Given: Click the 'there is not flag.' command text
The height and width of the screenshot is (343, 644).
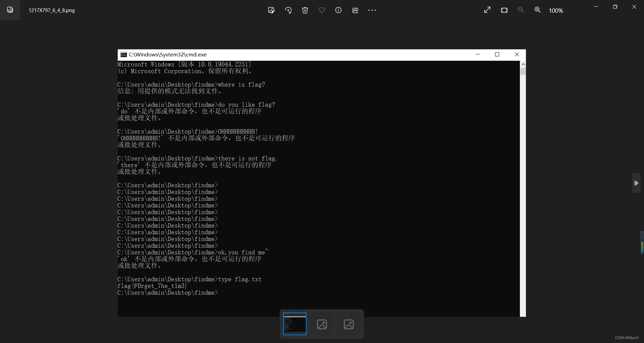Looking at the screenshot, I should 248,158.
